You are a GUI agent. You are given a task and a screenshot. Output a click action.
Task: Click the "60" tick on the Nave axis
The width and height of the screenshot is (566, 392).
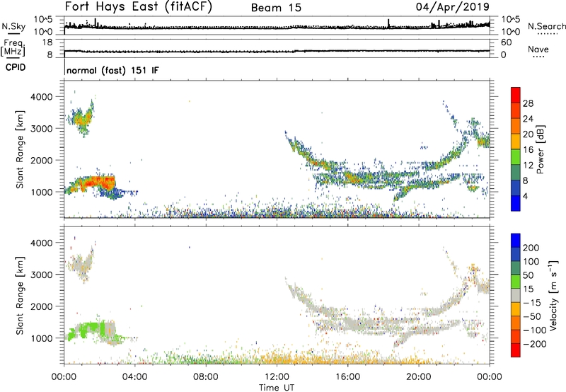[506, 42]
